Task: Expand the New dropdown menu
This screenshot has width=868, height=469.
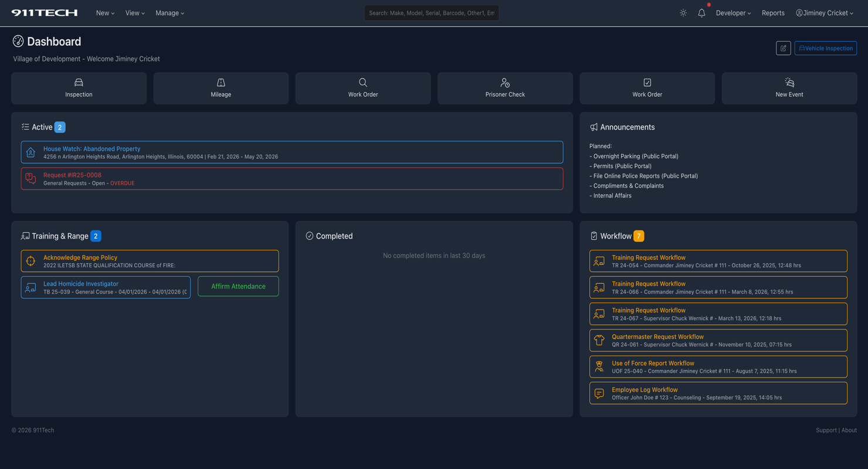Action: 105,13
